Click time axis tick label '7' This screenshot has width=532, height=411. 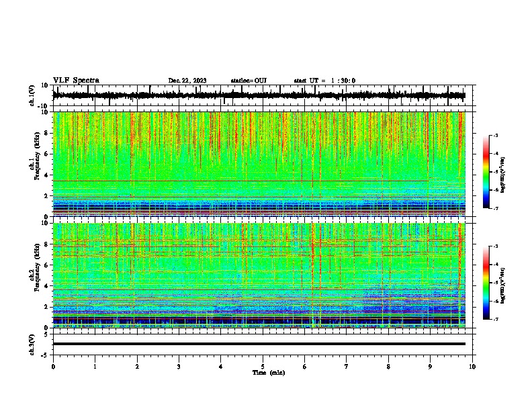click(347, 367)
